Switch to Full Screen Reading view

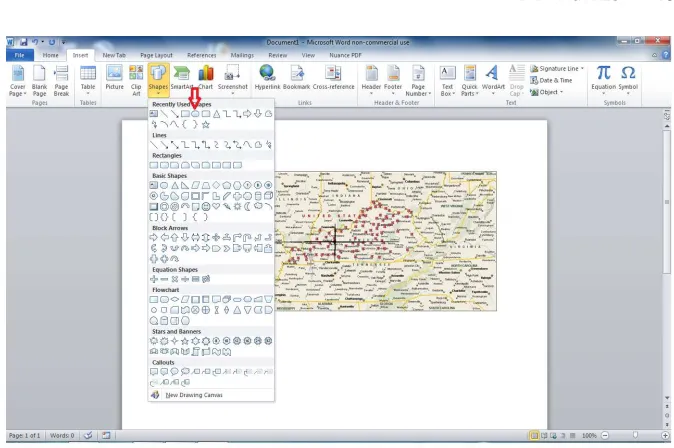[544, 436]
